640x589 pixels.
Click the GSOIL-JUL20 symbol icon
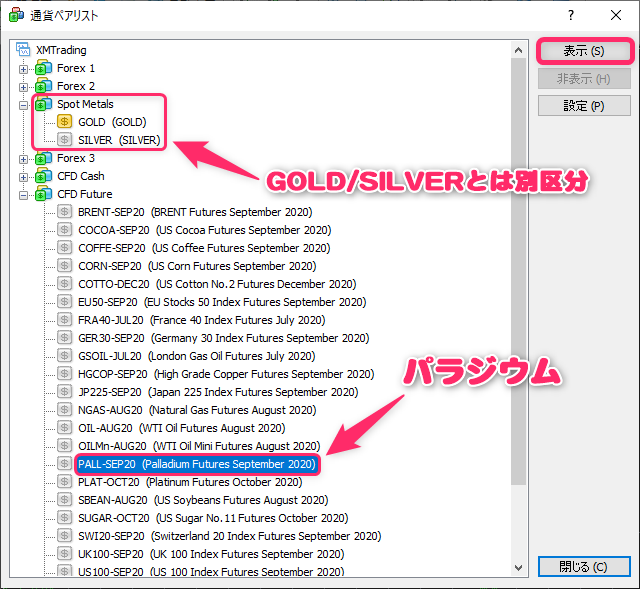pyautogui.click(x=64, y=355)
